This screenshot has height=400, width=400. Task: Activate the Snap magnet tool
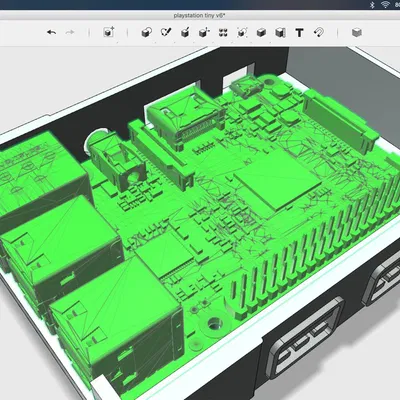point(319,32)
